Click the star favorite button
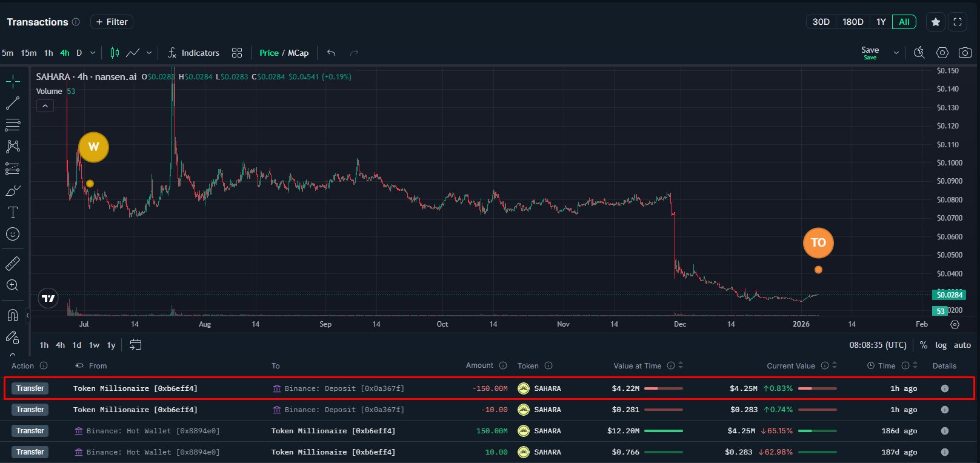Screen dimensions: 980x463 pyautogui.click(x=936, y=22)
